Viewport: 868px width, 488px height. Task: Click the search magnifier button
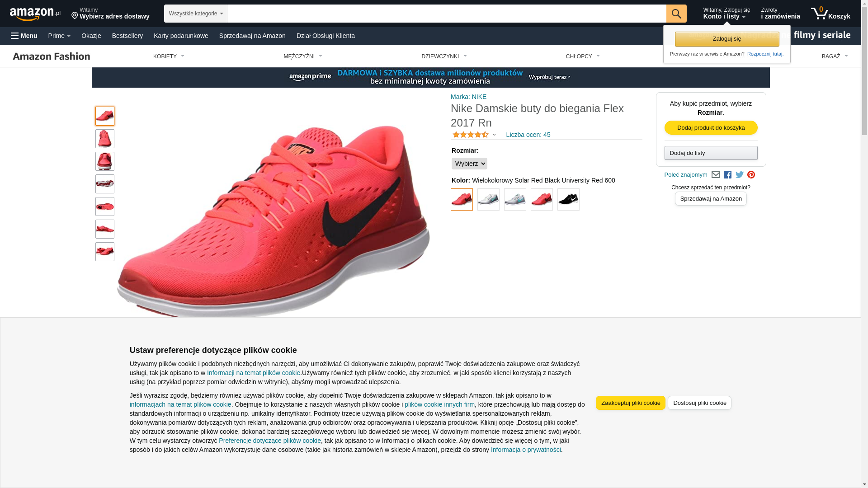pyautogui.click(x=676, y=14)
